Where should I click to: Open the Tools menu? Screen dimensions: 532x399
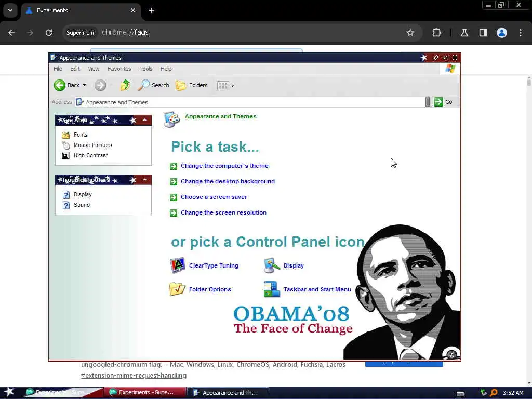[146, 69]
